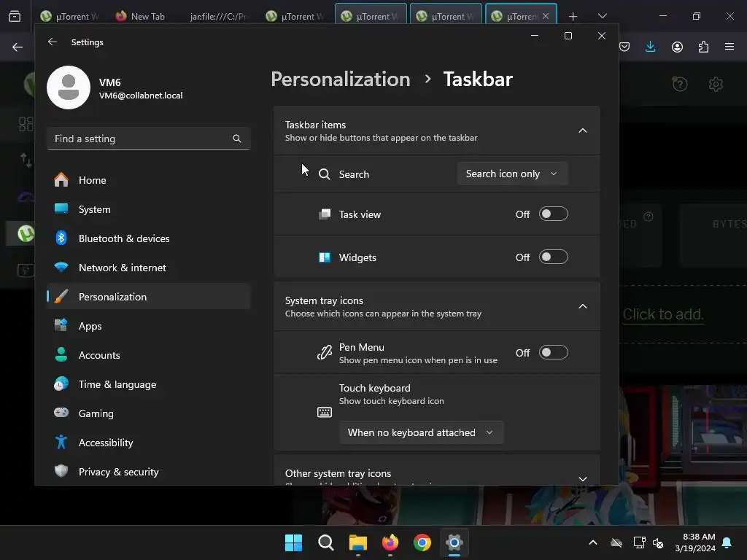The image size is (747, 560).
Task: Open the Search icon only dropdown
Action: click(x=512, y=174)
